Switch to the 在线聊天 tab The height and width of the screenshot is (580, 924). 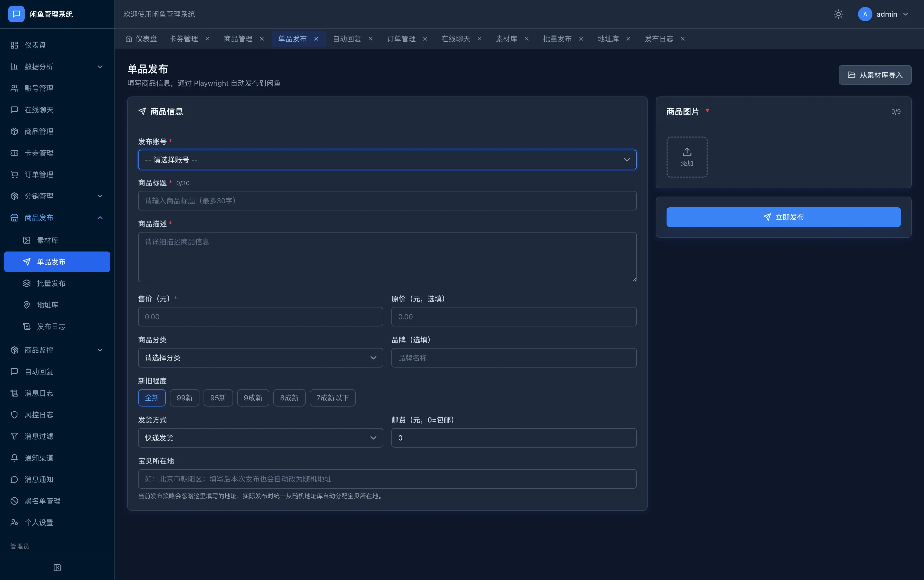click(456, 39)
